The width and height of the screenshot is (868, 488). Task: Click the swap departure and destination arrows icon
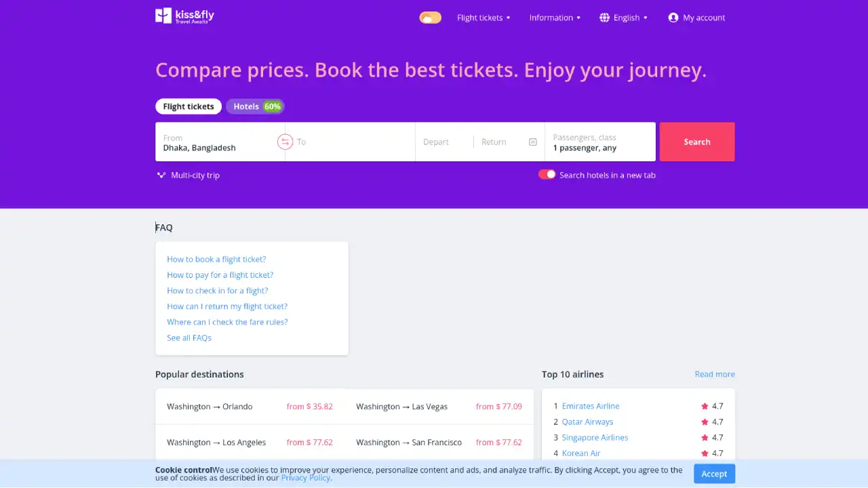pos(285,142)
